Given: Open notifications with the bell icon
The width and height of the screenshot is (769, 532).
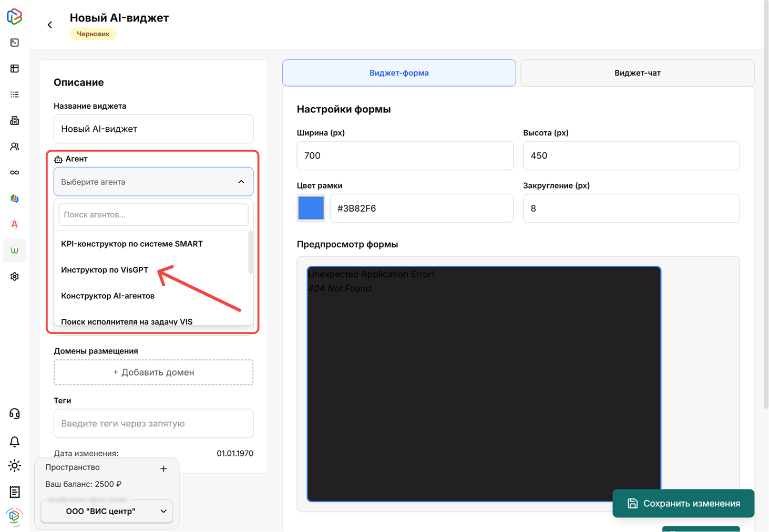Looking at the screenshot, I should pyautogui.click(x=15, y=442).
